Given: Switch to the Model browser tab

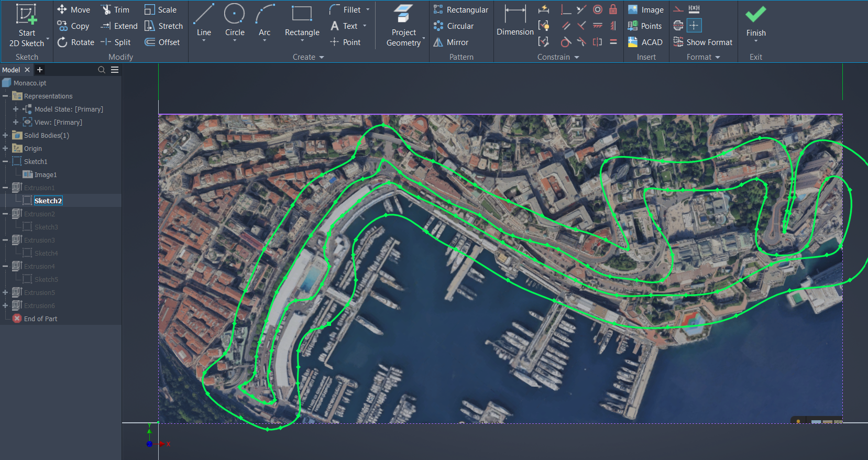Looking at the screenshot, I should 11,70.
